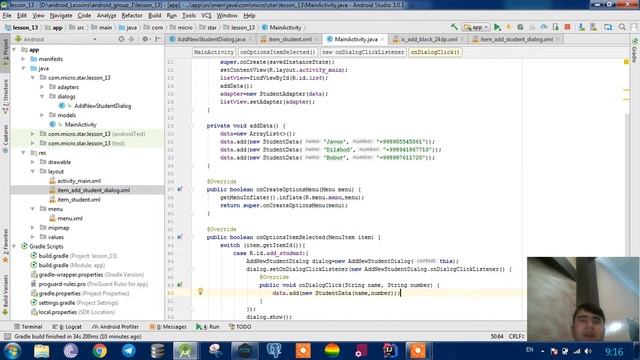Open the Build menu

[154, 16]
